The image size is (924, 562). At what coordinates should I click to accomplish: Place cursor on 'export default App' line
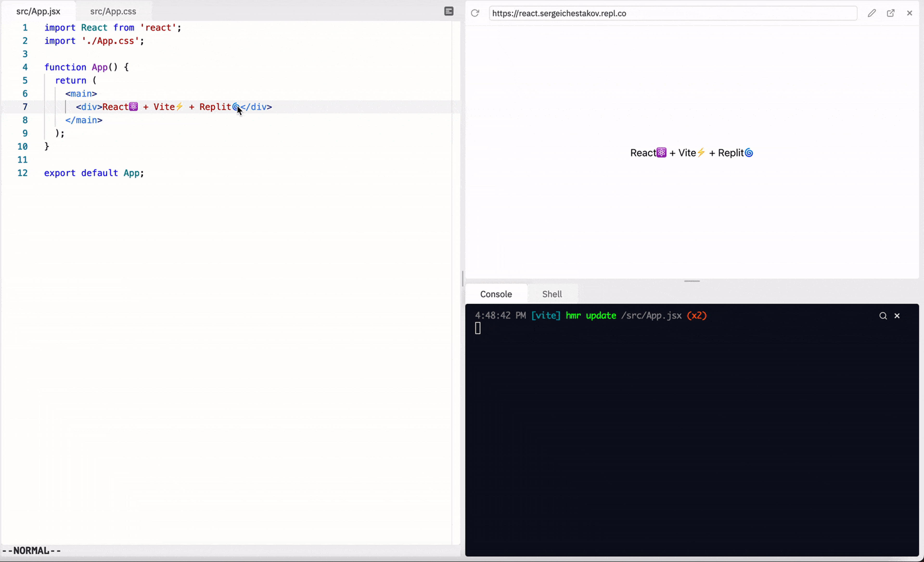(94, 173)
